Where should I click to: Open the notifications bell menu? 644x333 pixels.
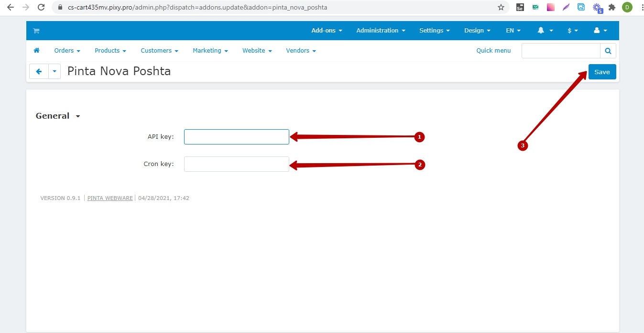click(x=545, y=30)
